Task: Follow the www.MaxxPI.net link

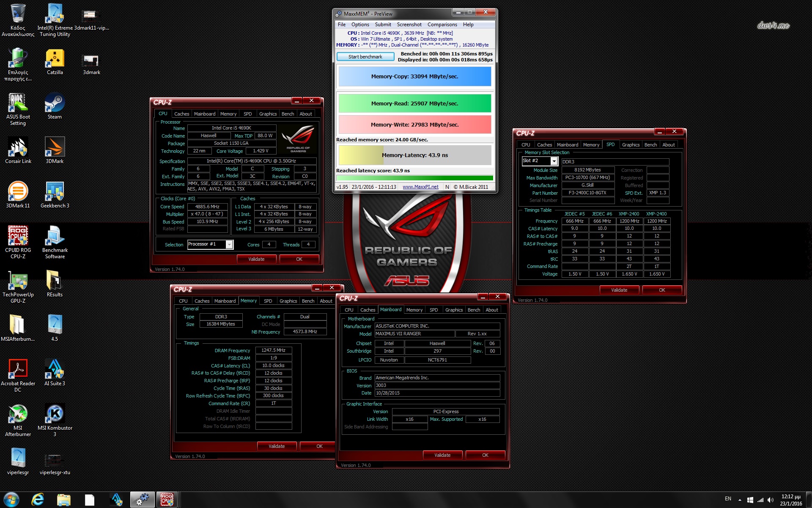Action: point(420,187)
